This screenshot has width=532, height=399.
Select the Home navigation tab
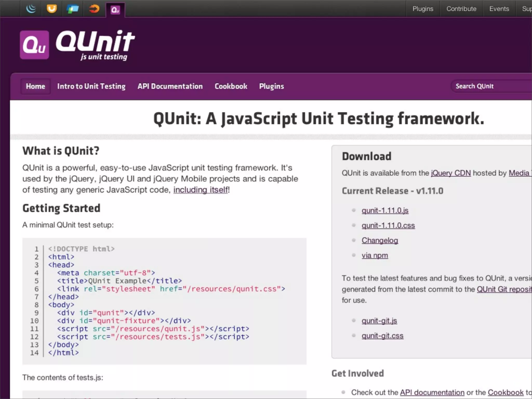tap(36, 86)
